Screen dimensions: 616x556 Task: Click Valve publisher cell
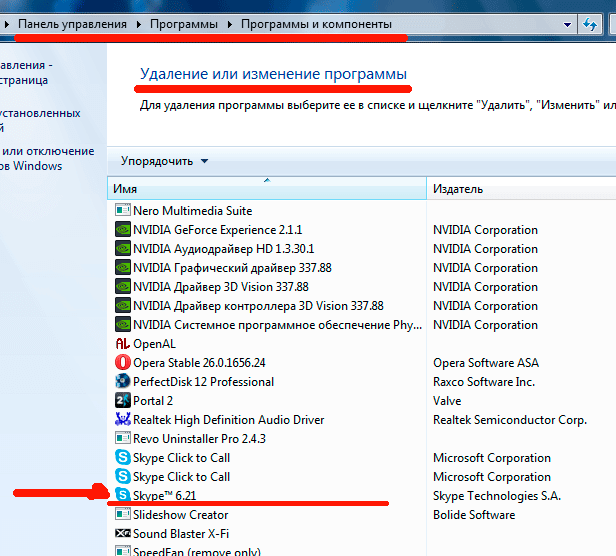coord(447,401)
